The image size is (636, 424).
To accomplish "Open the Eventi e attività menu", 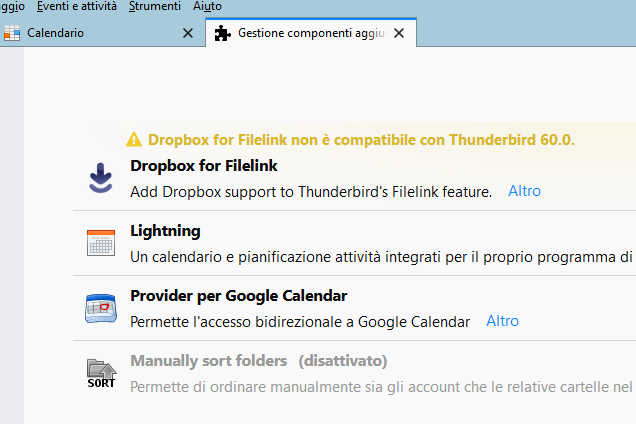I will (77, 6).
